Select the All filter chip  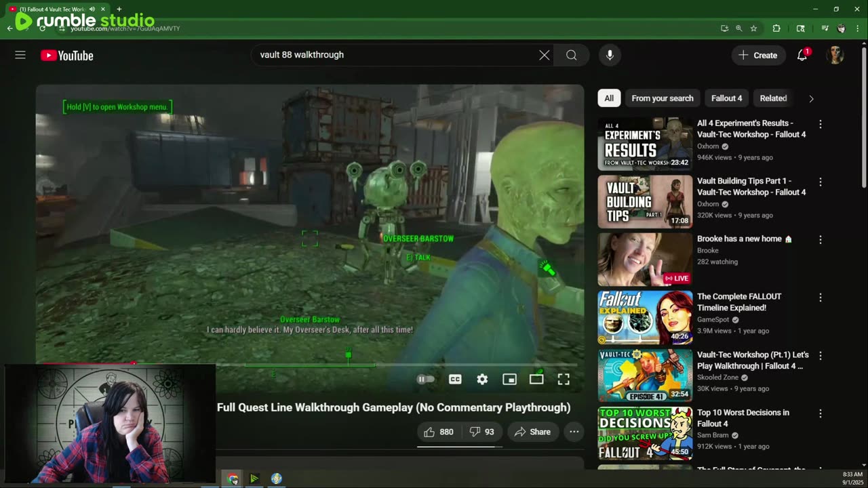tap(609, 98)
